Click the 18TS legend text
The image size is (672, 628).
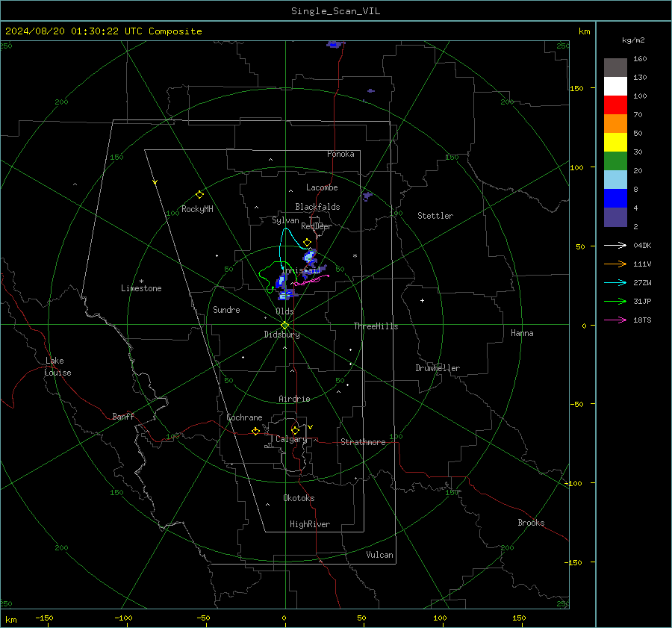[642, 320]
